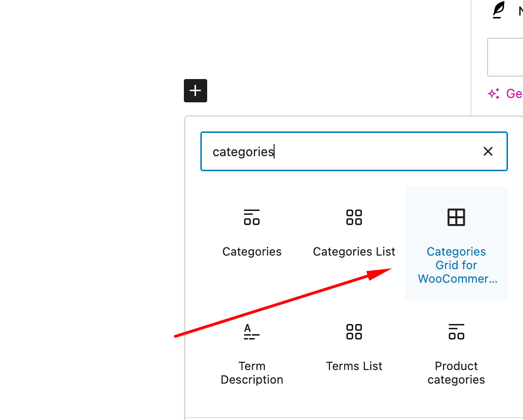The height and width of the screenshot is (420, 523).
Task: Insert block labeled 'Categories'
Action: (x=252, y=252)
